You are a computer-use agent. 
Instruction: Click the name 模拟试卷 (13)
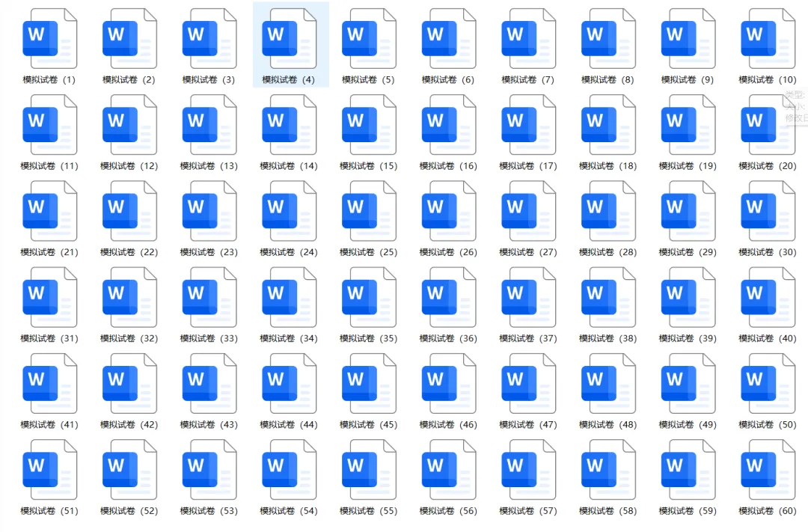209,166
